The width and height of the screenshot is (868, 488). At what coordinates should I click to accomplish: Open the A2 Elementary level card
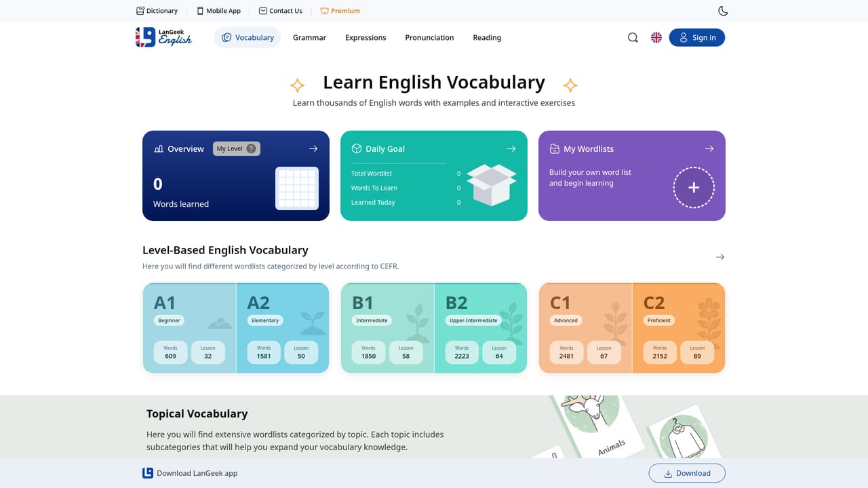tap(283, 328)
